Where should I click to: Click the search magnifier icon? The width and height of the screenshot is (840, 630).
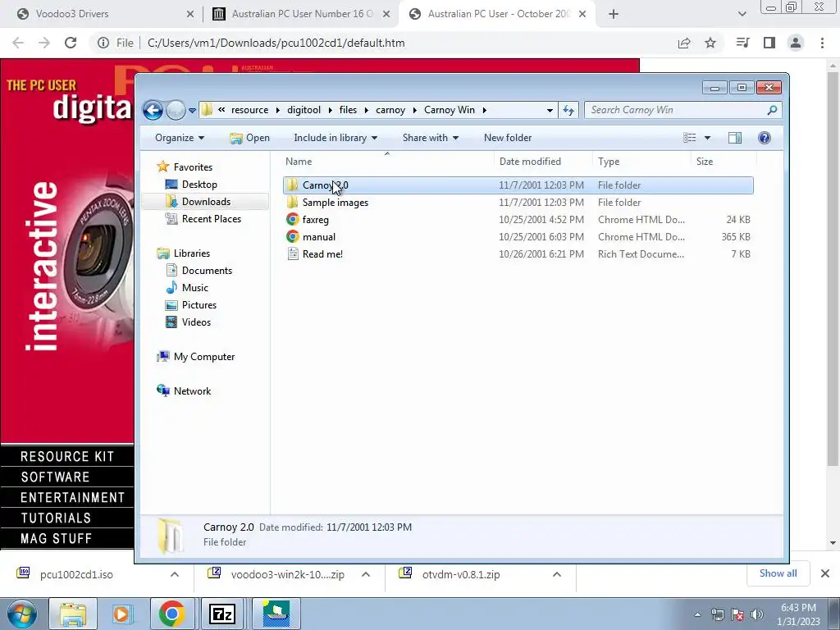pyautogui.click(x=772, y=110)
